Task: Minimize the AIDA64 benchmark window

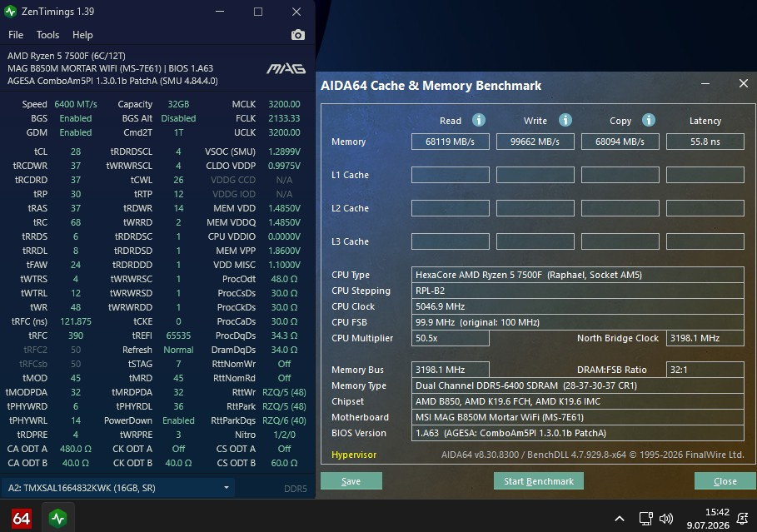Action: pos(705,84)
